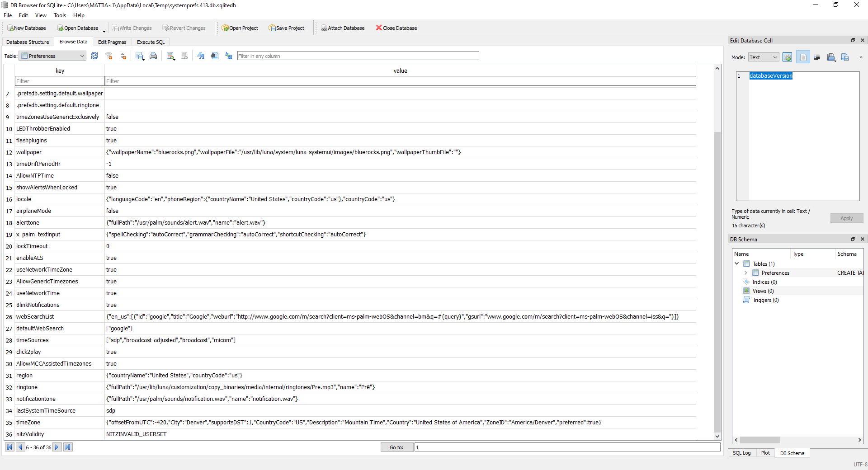Open the Mode Text dropdown
Screen dimensions: 868x470
click(x=763, y=57)
